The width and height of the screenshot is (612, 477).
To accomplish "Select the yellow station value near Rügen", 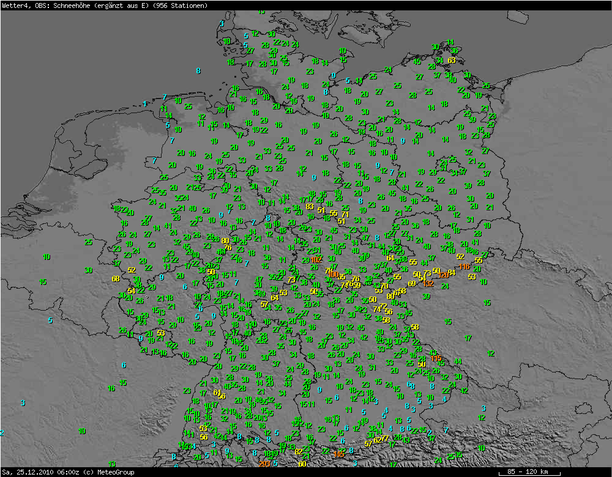I will (451, 60).
